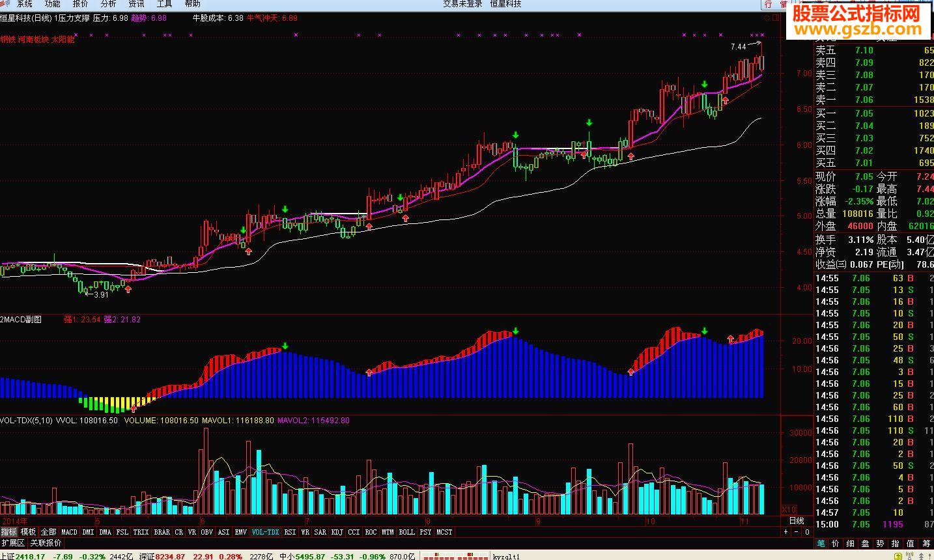Image resolution: width=934 pixels, height=560 pixels.
Task: Select the SAR indicator tab
Action: click(x=320, y=532)
